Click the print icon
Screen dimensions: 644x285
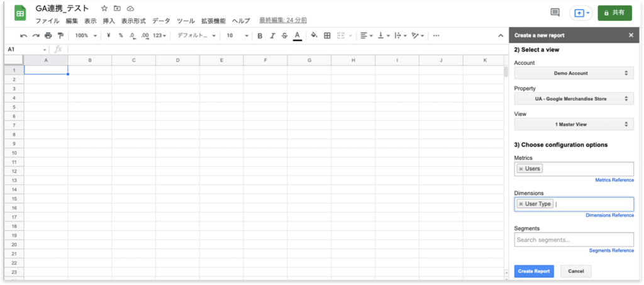click(x=48, y=36)
